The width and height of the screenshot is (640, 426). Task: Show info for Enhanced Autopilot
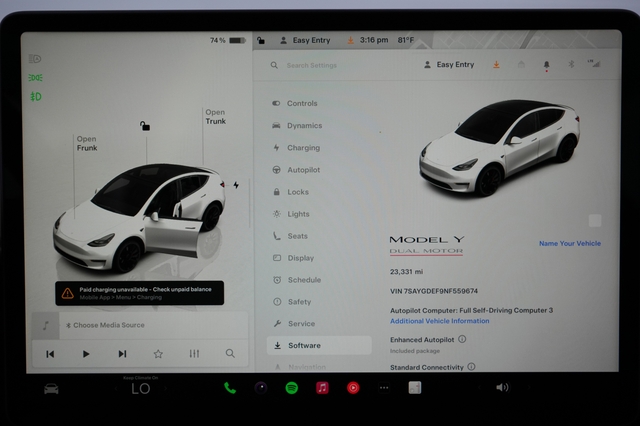pyautogui.click(x=462, y=339)
